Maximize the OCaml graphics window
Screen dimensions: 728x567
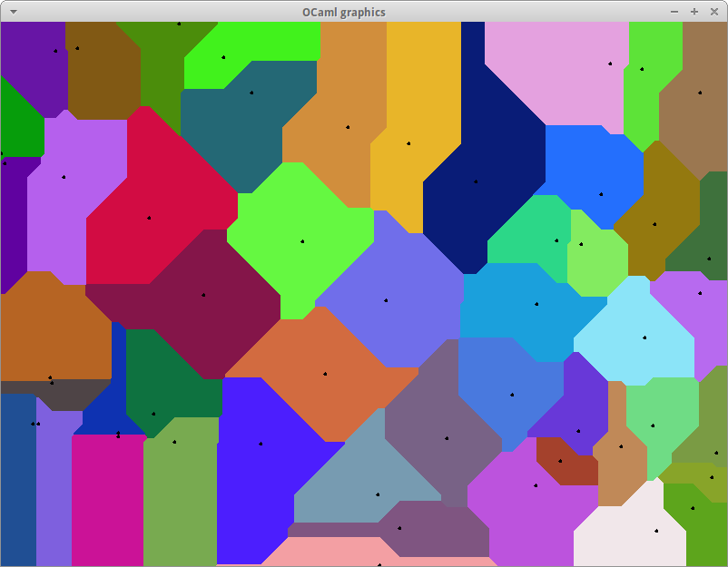[x=694, y=12]
